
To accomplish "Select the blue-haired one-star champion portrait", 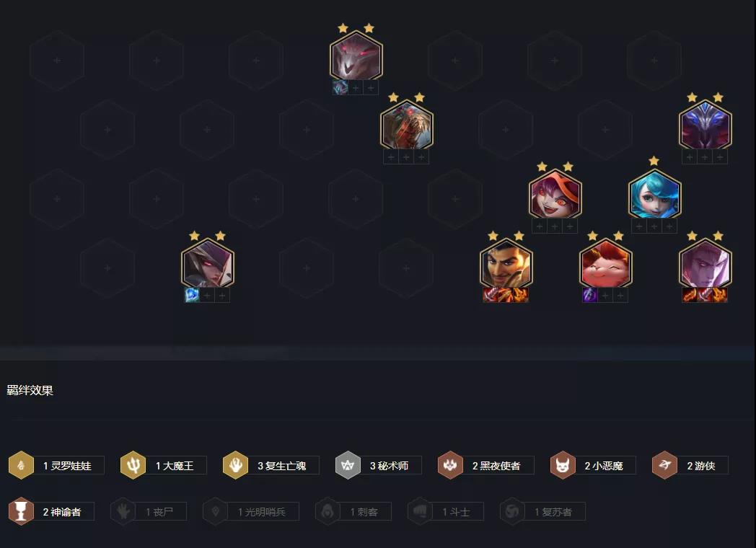I will click(x=655, y=194).
